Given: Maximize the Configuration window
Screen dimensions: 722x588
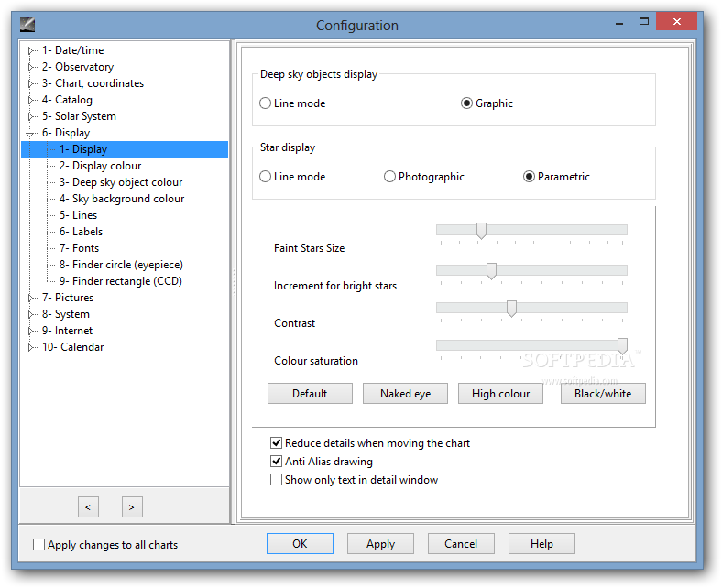Looking at the screenshot, I should point(644,22).
